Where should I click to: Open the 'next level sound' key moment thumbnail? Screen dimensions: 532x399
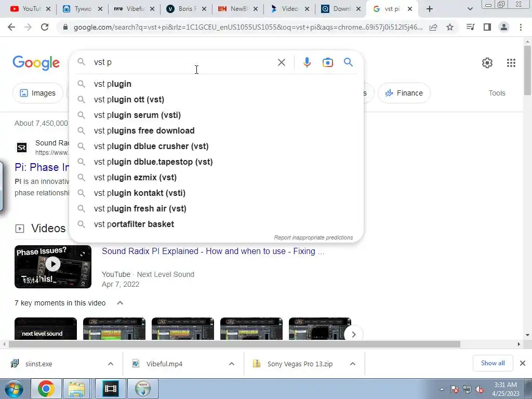point(46,328)
